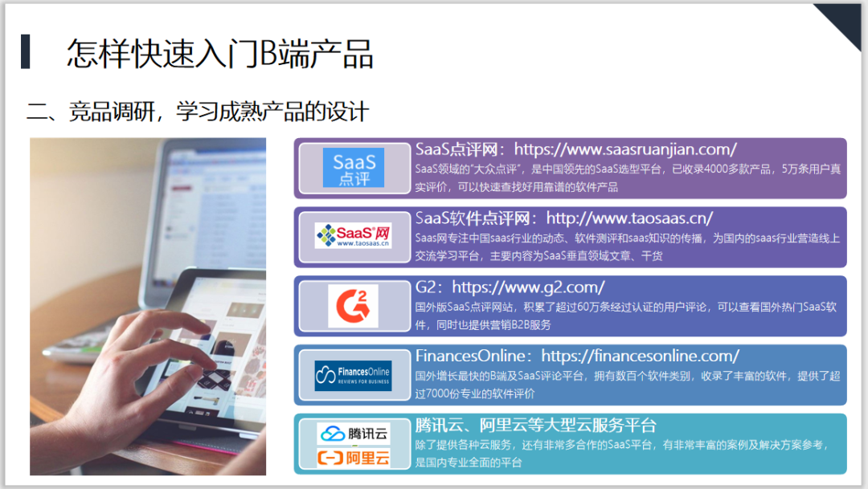Viewport: 868px width, 489px height.
Task: Click the cloud platforms description text
Action: click(x=621, y=454)
